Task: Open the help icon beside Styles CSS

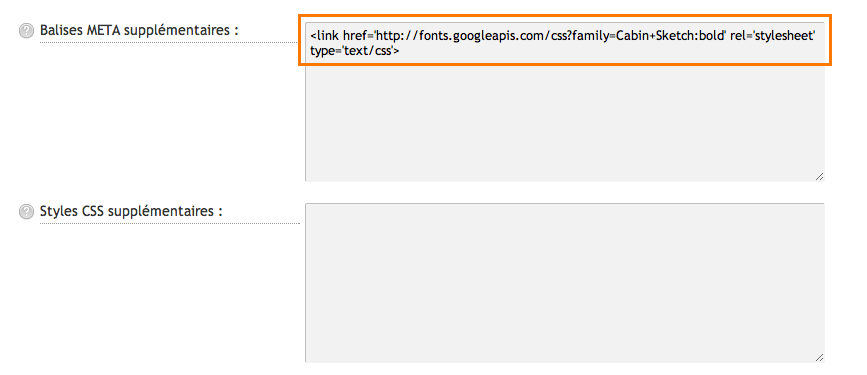Action: click(26, 212)
